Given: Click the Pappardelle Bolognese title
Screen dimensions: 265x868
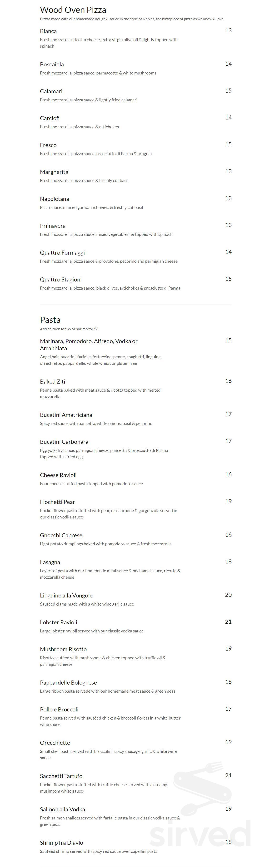Looking at the screenshot, I should (68, 683).
